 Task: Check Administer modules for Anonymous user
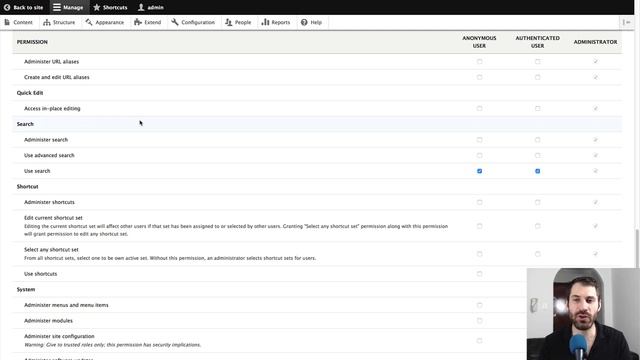point(480,321)
